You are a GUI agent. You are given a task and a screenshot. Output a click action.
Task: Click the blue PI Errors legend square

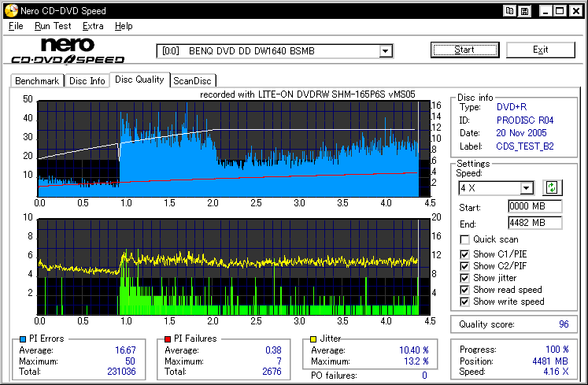tap(21, 339)
